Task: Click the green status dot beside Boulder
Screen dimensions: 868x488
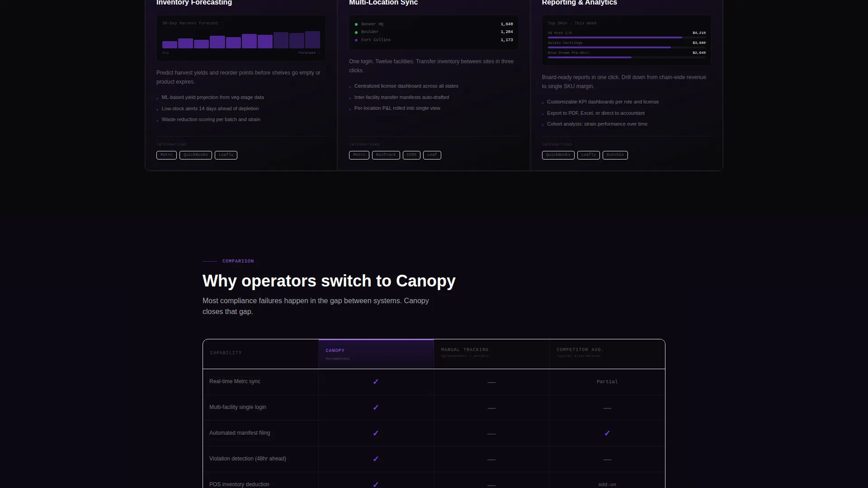Action: tap(356, 32)
